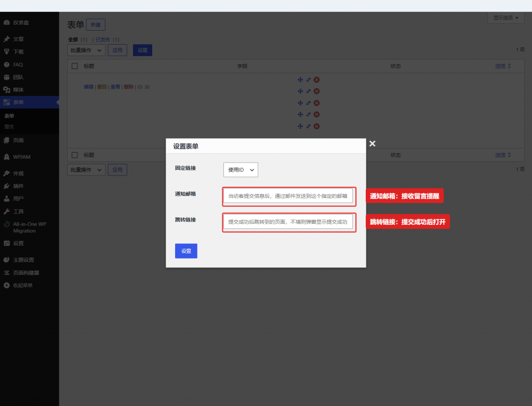
Task: Click the All-in-One WP Migration icon
Action: (x=6, y=224)
